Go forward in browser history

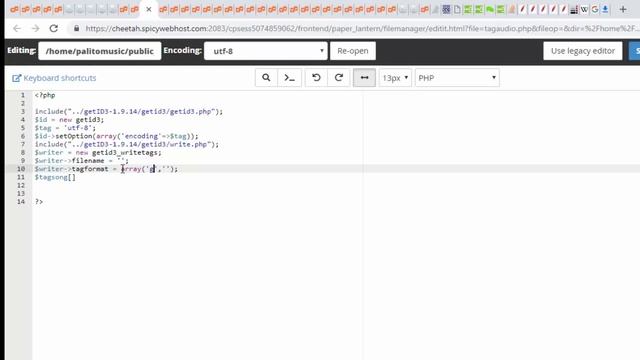coord(36,28)
